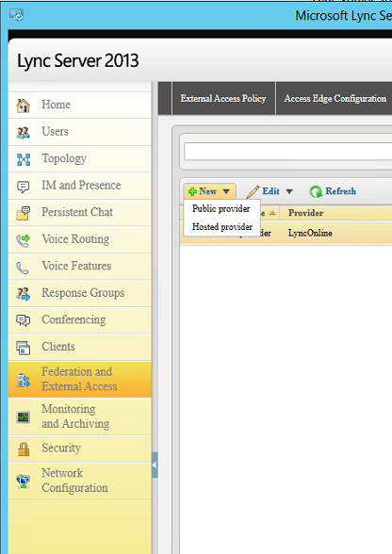Choose Public provider from New menu
The image size is (392, 554).
[221, 208]
